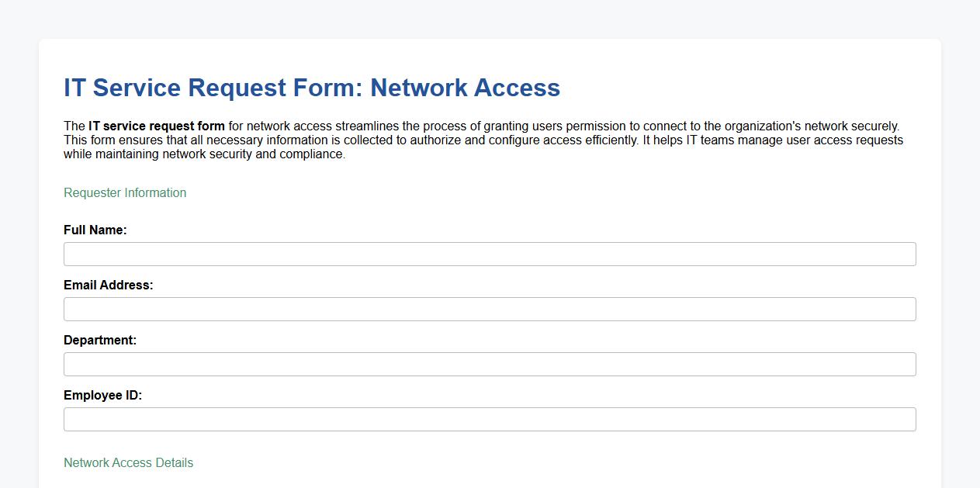This screenshot has height=488, width=980.
Task: Select the Requester Information section heading
Action: tap(125, 192)
